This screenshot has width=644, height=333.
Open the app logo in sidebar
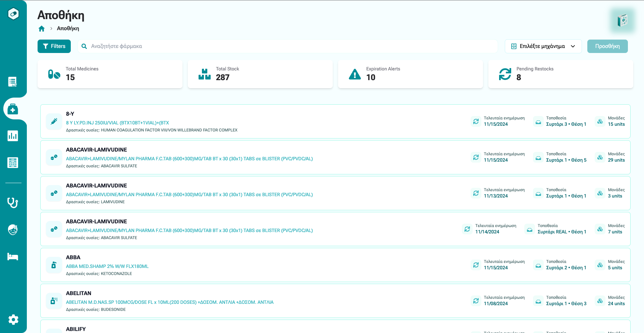13,14
